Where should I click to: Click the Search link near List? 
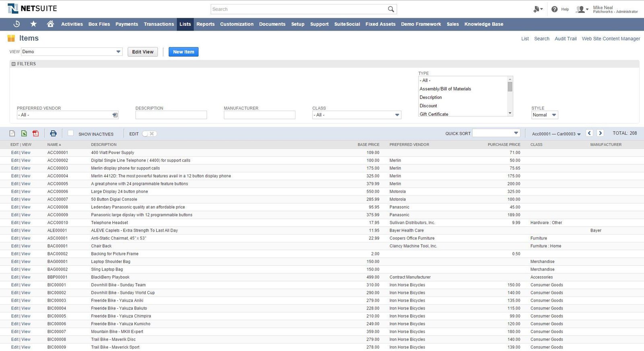pos(542,39)
